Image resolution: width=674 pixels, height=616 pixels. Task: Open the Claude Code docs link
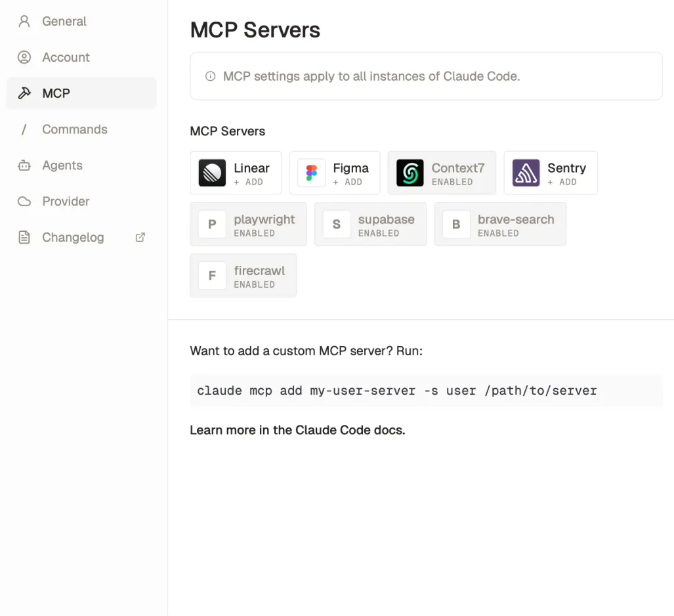click(350, 430)
